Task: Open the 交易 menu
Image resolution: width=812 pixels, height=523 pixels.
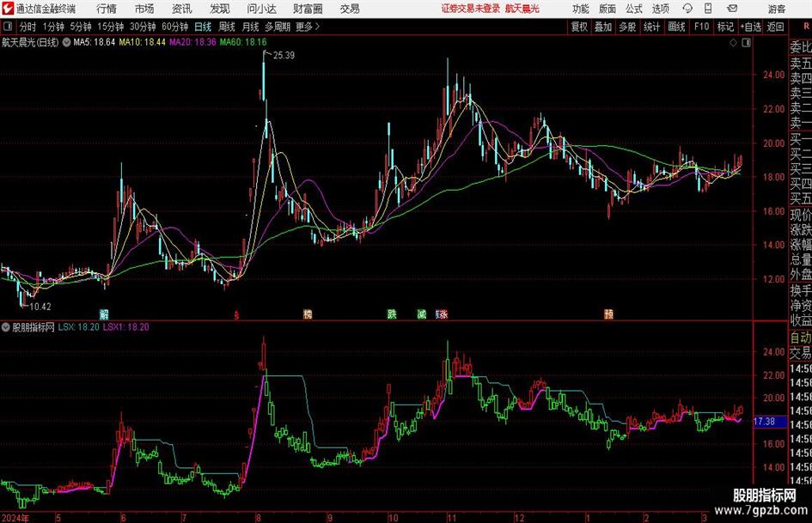Action: tap(350, 9)
